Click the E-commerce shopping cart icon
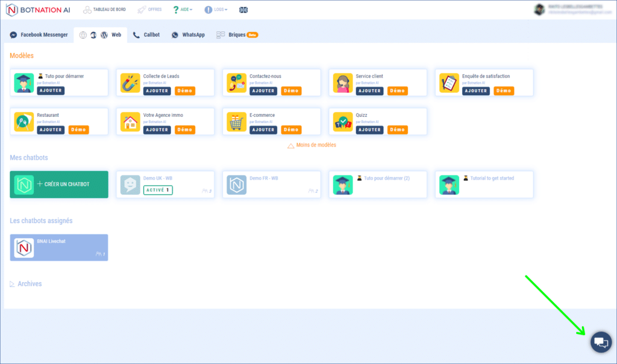 [x=237, y=121]
